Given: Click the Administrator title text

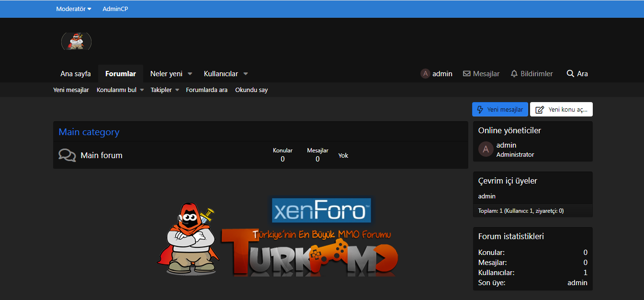Looking at the screenshot, I should point(515,155).
